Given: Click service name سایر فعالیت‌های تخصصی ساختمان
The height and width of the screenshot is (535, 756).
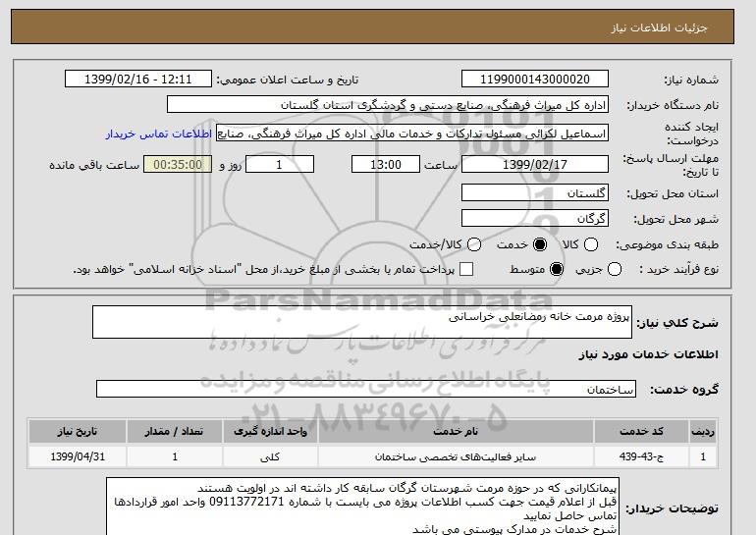Looking at the screenshot, I should pyautogui.click(x=456, y=456).
